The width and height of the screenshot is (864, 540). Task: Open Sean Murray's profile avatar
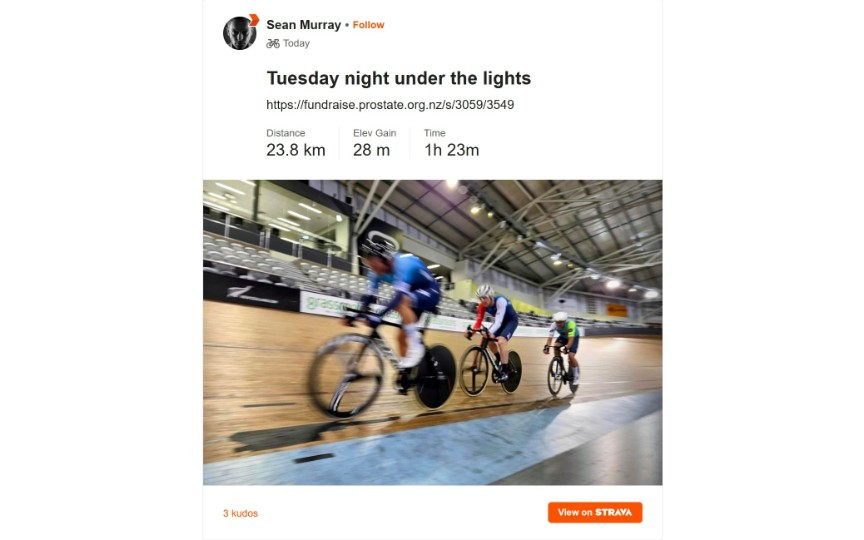coord(240,33)
